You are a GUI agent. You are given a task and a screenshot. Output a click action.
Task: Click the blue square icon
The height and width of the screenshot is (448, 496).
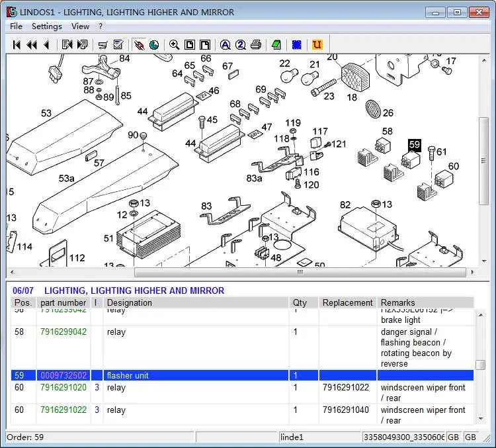297,45
